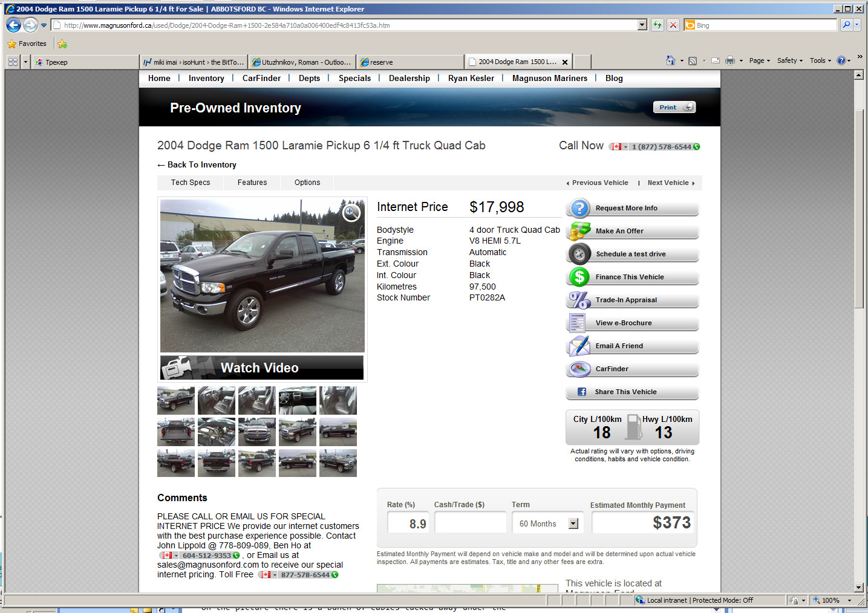Enlarge photo with the magnifier zoom icon

(x=351, y=212)
